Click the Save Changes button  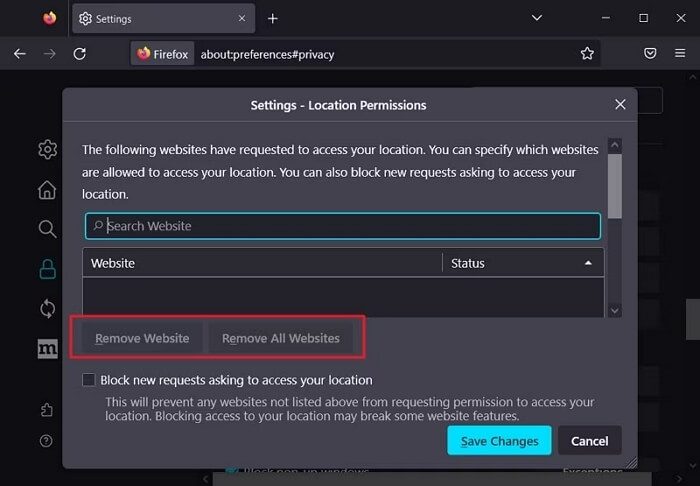pos(499,440)
